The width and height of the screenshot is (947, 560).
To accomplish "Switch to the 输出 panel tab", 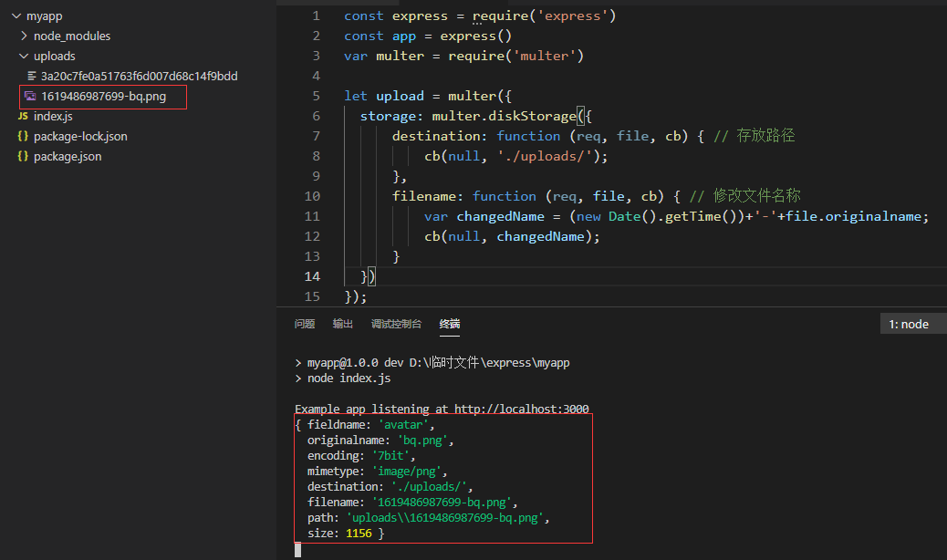I will [342, 324].
